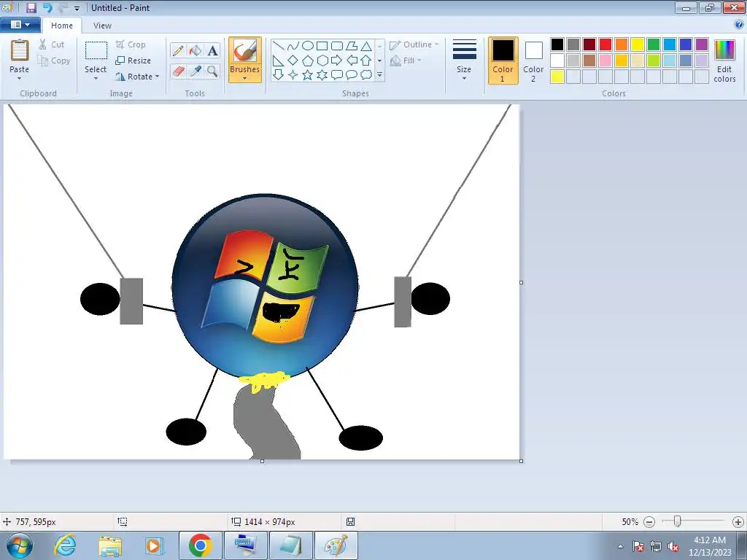This screenshot has height=560, width=747.
Task: Choose the Hexagon shape
Action: tap(322, 61)
